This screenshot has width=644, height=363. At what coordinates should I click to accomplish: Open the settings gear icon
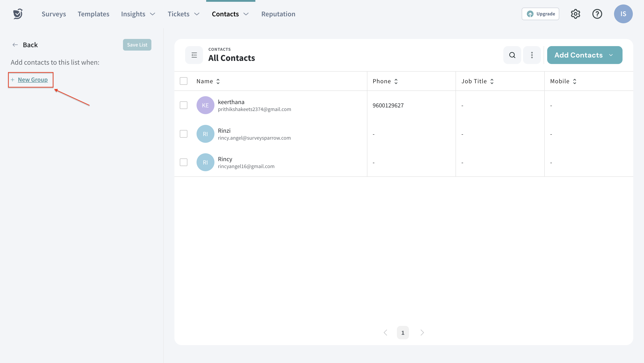tap(575, 14)
